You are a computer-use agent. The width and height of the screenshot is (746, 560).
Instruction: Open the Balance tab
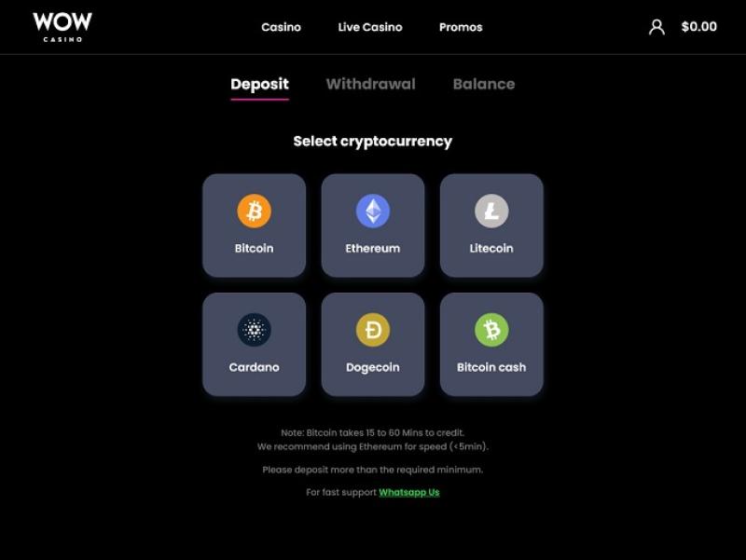(484, 84)
